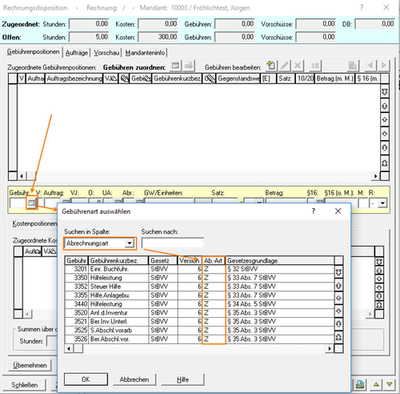
Task: Click the green up arrow icon at bottom right
Action: (x=376, y=385)
